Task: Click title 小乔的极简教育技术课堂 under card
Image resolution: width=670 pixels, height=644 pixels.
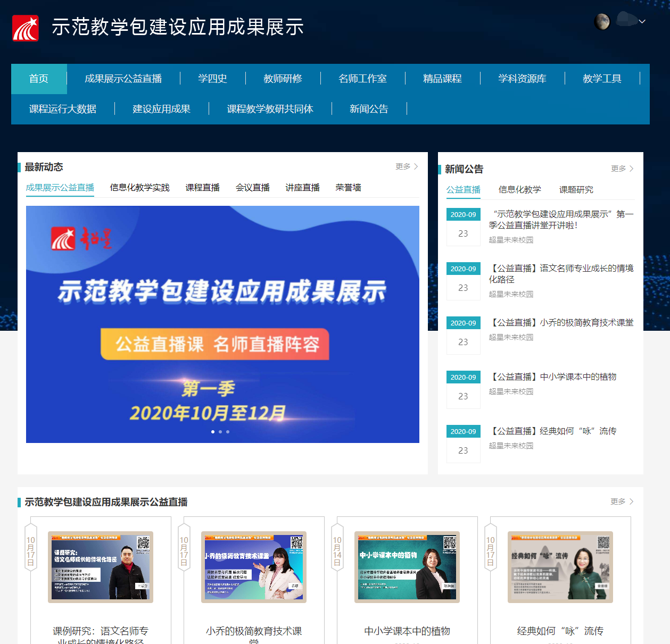Action: tap(254, 635)
